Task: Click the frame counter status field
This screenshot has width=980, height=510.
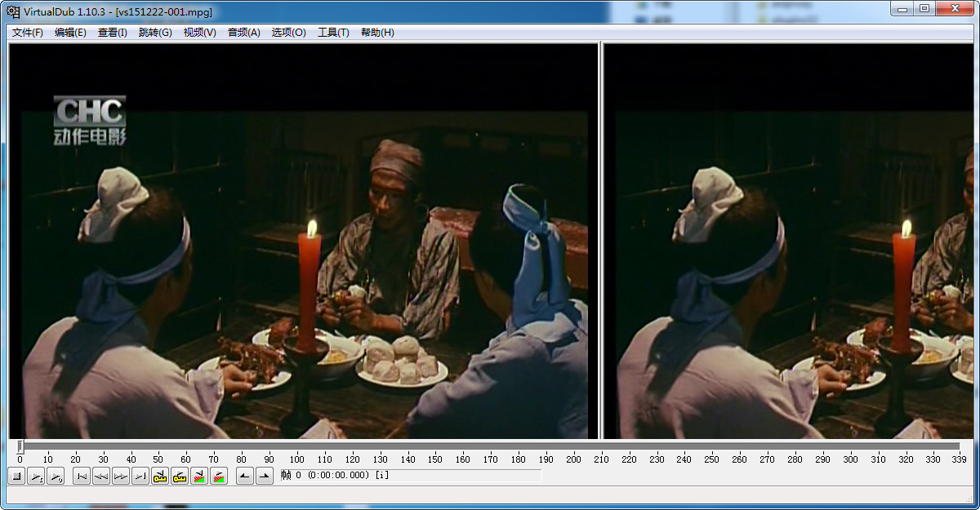Action: [410, 475]
